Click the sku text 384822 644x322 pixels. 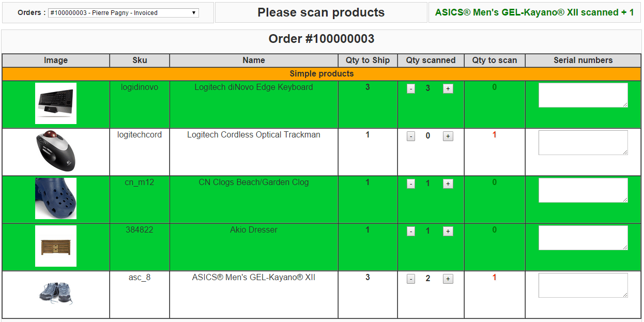pyautogui.click(x=140, y=230)
